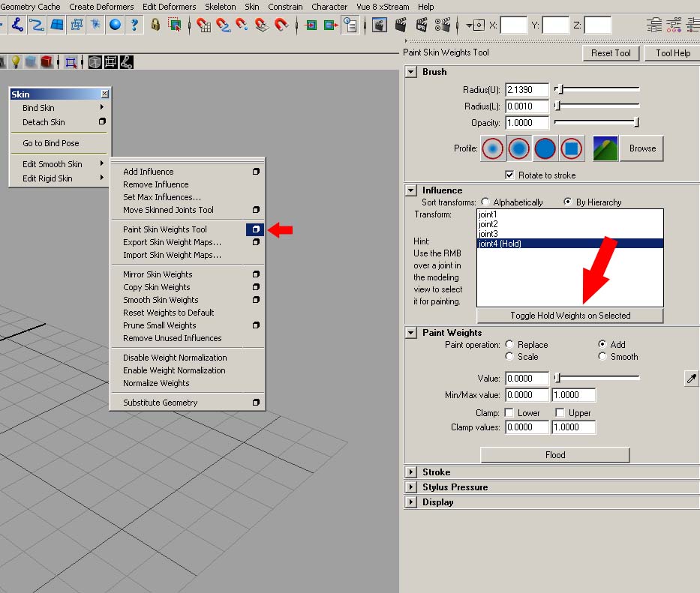700x593 pixels.
Task: Click the Flood button
Action: click(554, 455)
